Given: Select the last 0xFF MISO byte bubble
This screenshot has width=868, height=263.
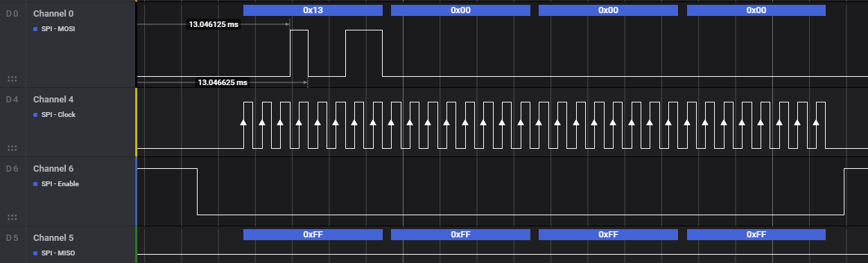Looking at the screenshot, I should tap(756, 235).
